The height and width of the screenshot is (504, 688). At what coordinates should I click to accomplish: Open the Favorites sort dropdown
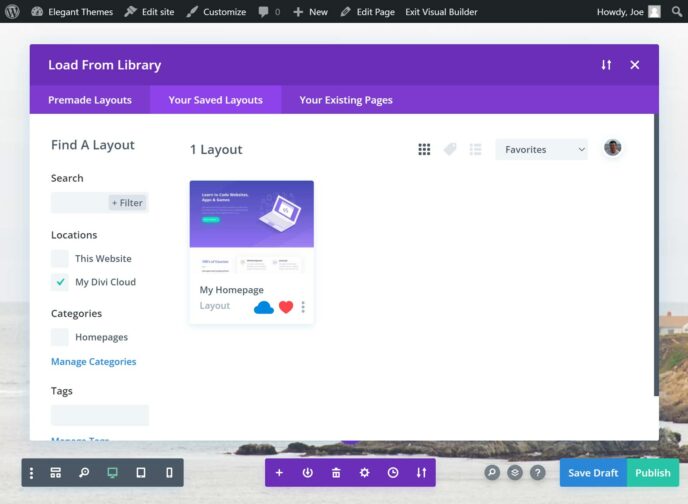click(x=541, y=150)
